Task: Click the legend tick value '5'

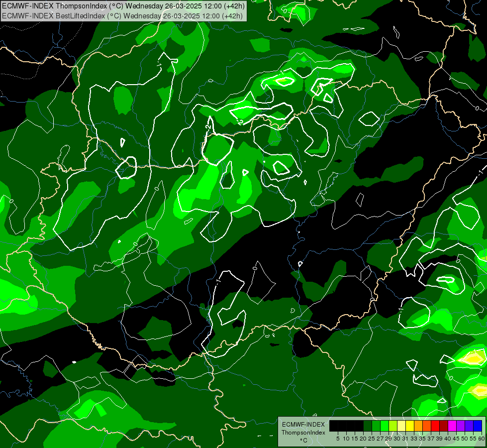Action: point(338,439)
